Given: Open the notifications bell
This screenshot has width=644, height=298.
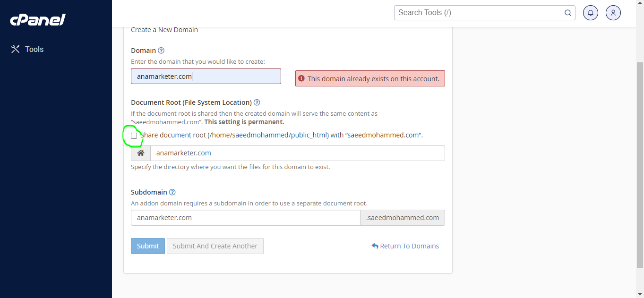Looking at the screenshot, I should [591, 13].
